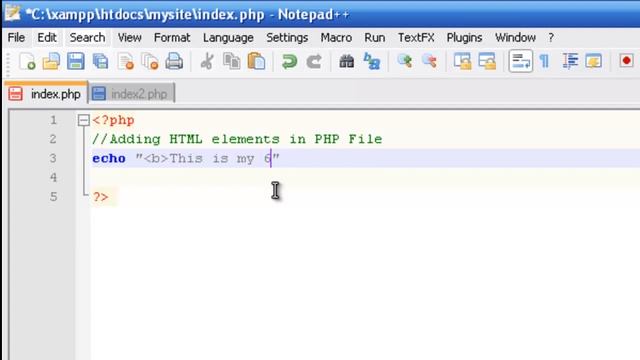Image resolution: width=640 pixels, height=360 pixels.
Task: Zoom in on the editor text
Action: (404, 62)
